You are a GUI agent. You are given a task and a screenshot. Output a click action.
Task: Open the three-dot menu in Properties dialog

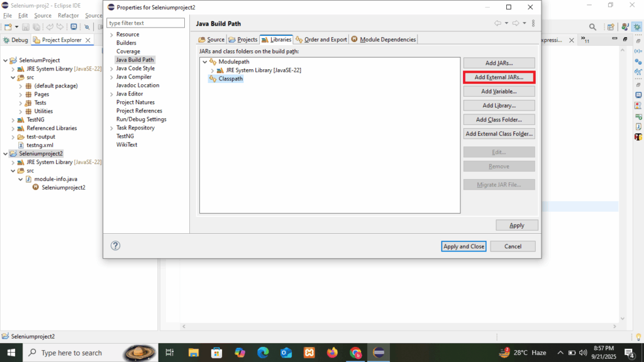[533, 23]
